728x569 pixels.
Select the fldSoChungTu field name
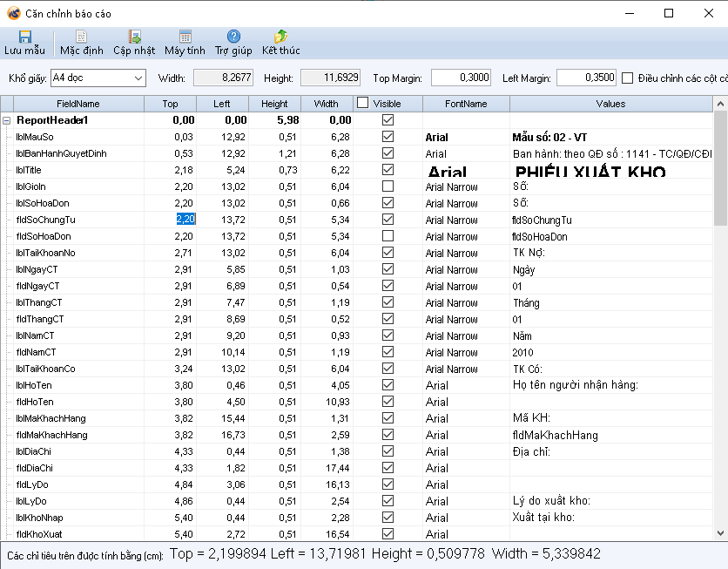click(45, 220)
